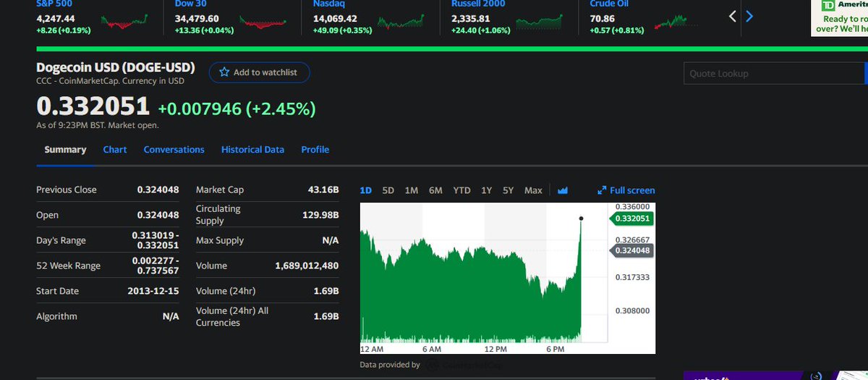Click the Volume (24hr) label
This screenshot has height=380, width=868.
pos(226,291)
